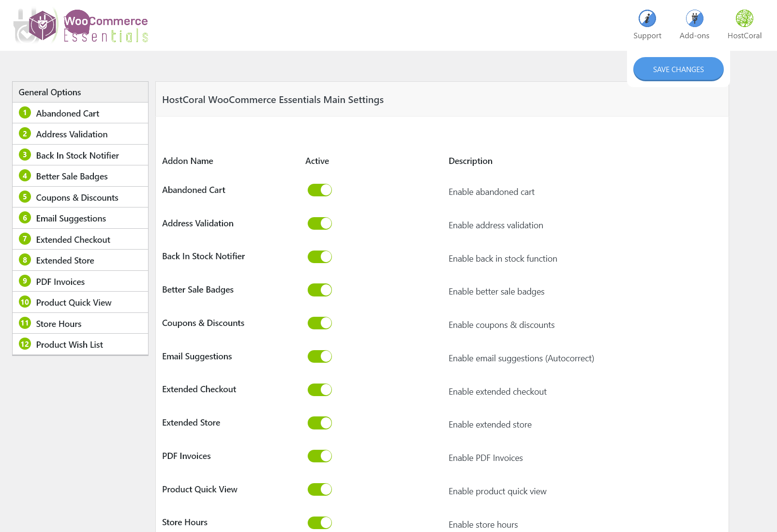Viewport: 777px width, 532px height.
Task: Click number 9 badge for PDF Invoices
Action: click(x=25, y=281)
